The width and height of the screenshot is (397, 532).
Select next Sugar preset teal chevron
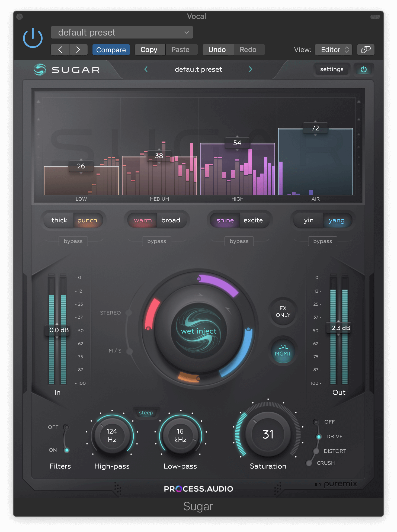[x=251, y=69]
